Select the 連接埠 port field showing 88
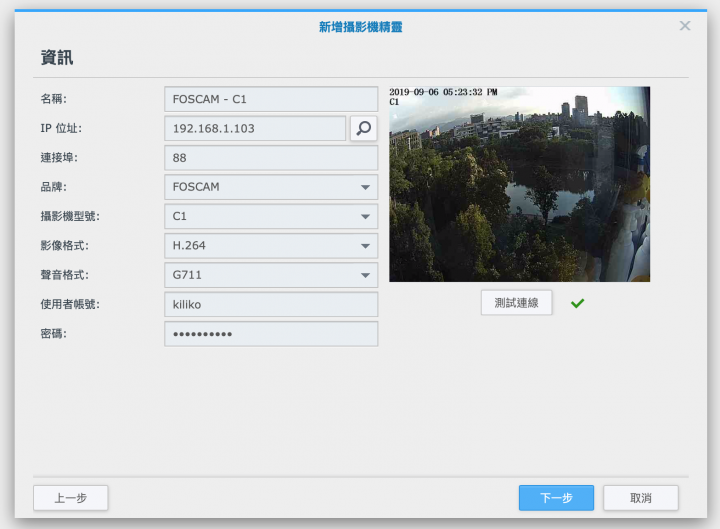 (271, 158)
